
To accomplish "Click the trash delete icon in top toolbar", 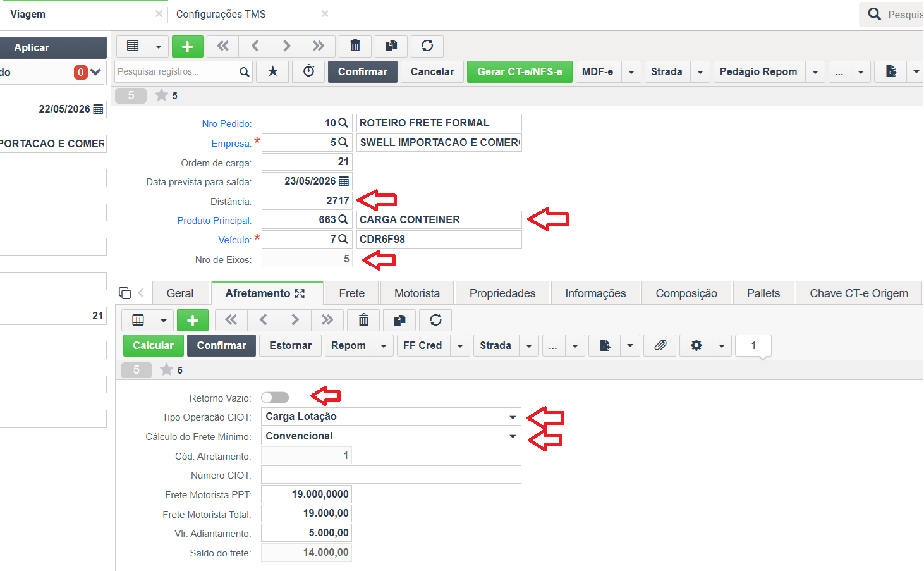I will tap(355, 46).
